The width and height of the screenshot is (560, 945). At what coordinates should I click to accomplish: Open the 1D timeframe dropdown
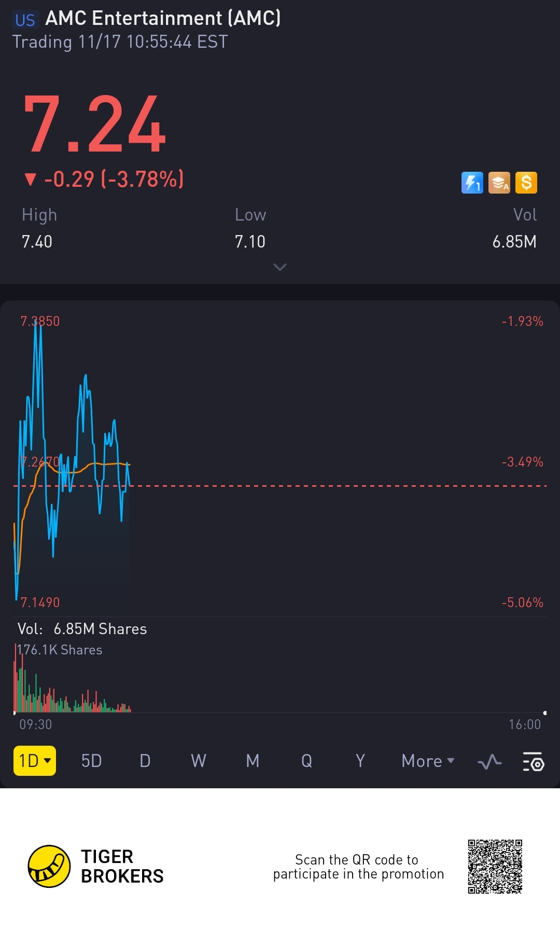coord(34,761)
